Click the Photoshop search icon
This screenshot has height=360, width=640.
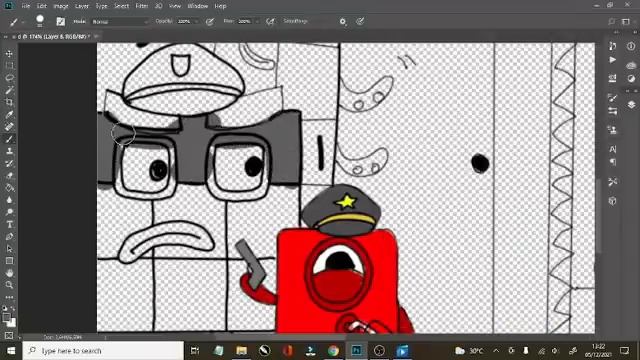(x=611, y=22)
